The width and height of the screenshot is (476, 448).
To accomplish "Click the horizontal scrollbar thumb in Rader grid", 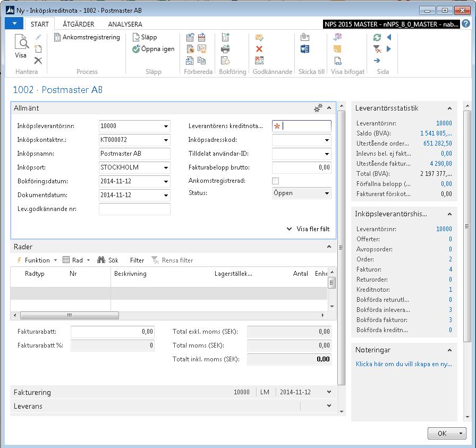I will tap(70, 315).
